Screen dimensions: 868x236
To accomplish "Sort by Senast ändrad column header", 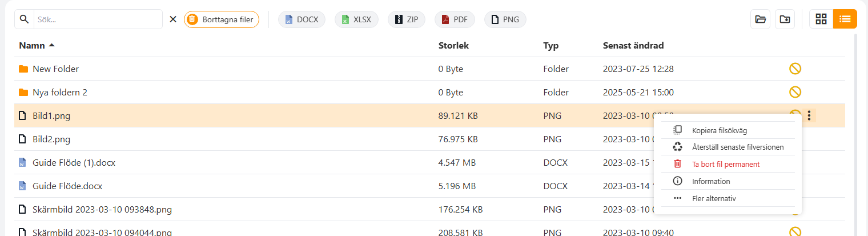I will click(633, 45).
